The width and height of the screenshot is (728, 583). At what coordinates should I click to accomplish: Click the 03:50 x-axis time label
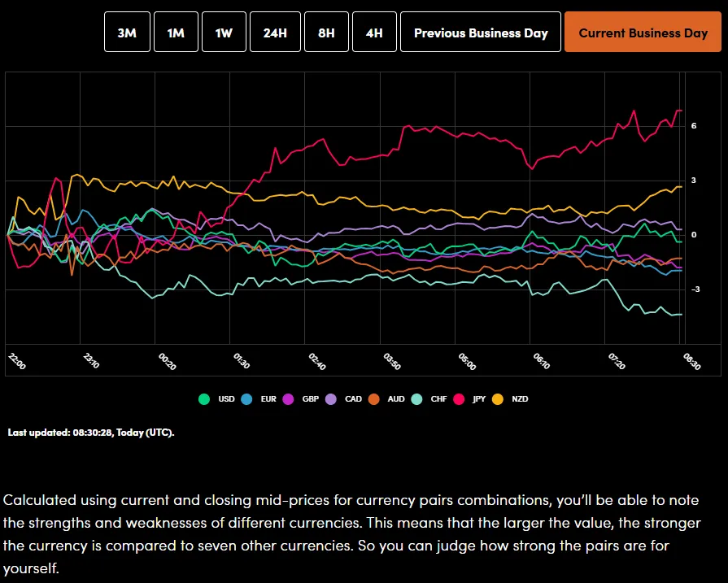point(391,362)
